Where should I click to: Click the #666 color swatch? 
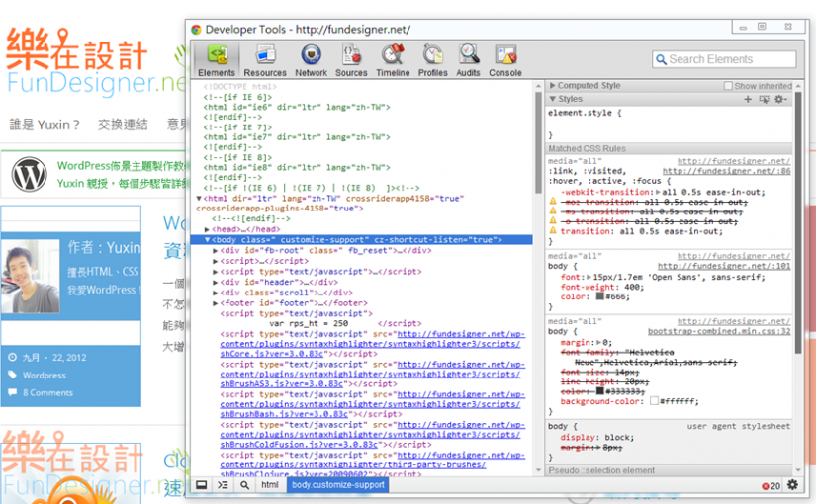(599, 296)
